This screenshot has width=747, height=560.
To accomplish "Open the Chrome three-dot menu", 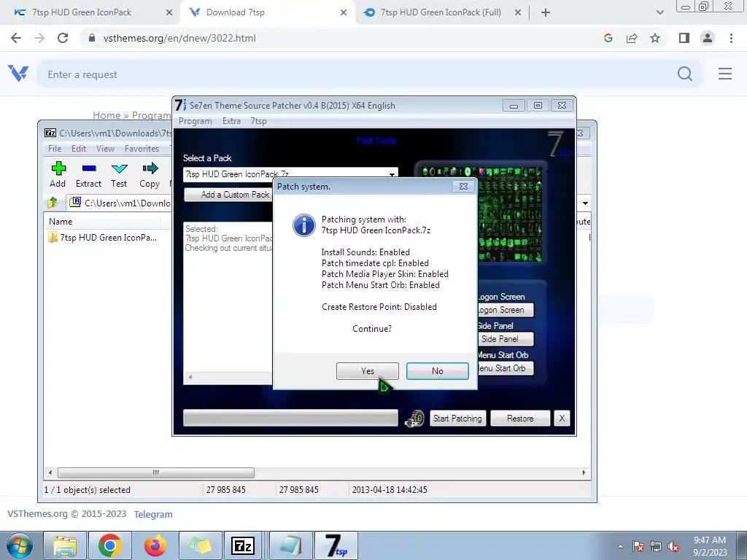I will [731, 38].
